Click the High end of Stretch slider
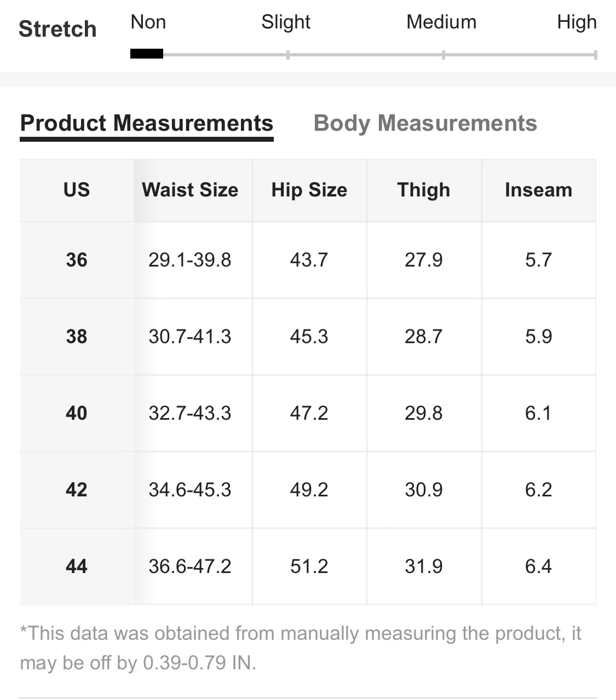This screenshot has width=616, height=700. click(595, 55)
